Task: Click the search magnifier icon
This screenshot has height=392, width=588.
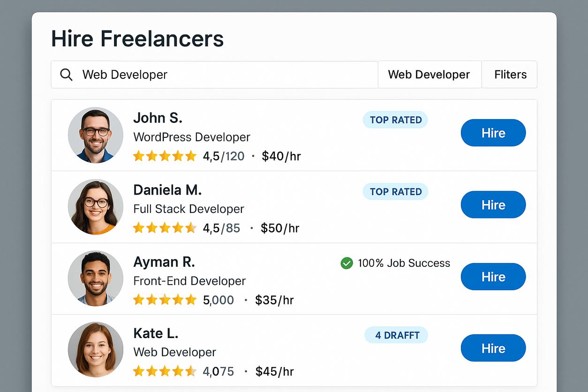Action: pos(67,75)
